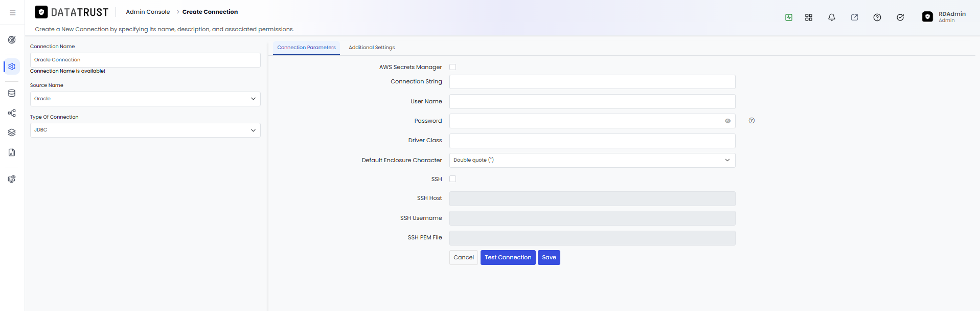Click the SSH PEM File field
The height and width of the screenshot is (311, 980).
tap(592, 238)
